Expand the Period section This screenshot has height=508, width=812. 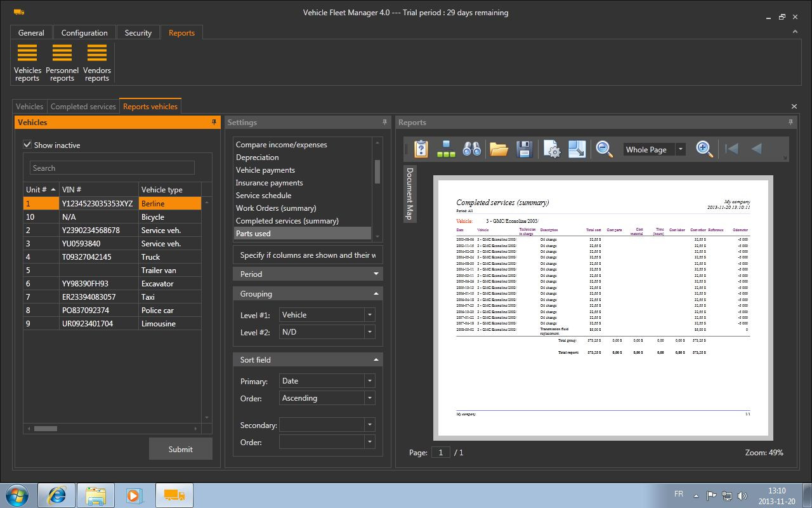point(308,274)
